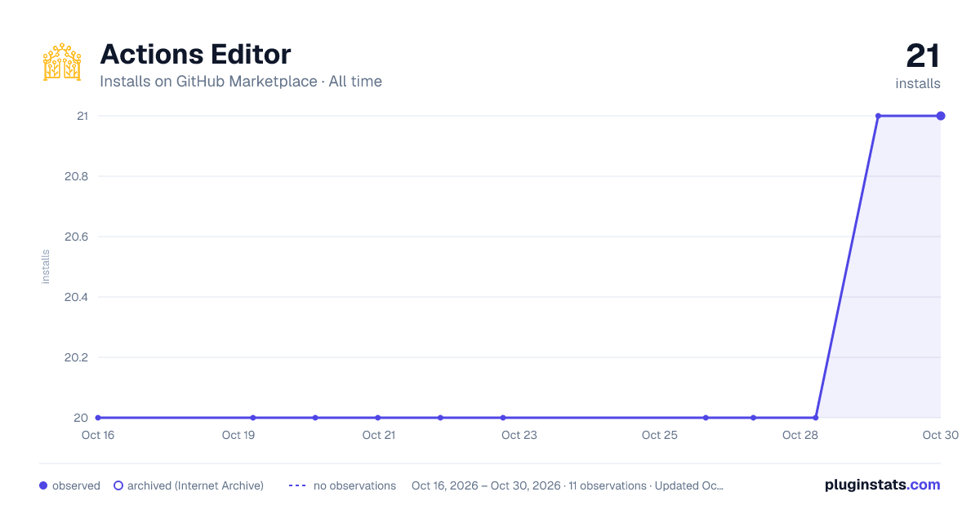Click the Actions Editor golden gate logo icon
The image size is (980, 514).
pos(62,62)
